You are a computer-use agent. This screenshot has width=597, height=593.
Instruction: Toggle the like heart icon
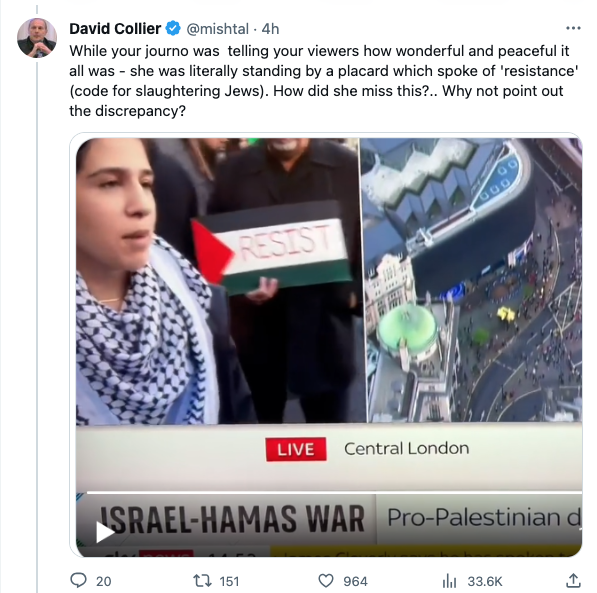coord(326,581)
